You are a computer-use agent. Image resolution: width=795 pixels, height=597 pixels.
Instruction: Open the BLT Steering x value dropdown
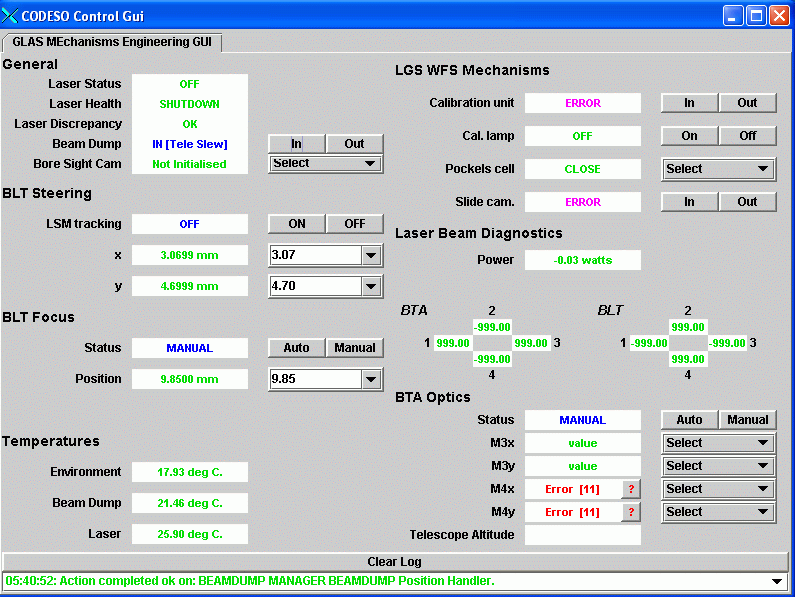(x=371, y=256)
